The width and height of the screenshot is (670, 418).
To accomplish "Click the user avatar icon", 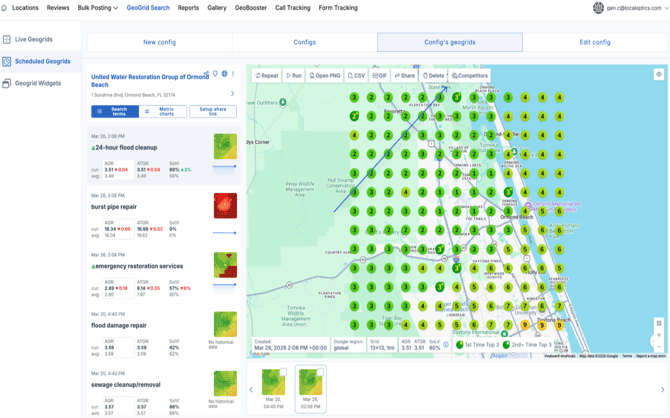I will pyautogui.click(x=598, y=8).
